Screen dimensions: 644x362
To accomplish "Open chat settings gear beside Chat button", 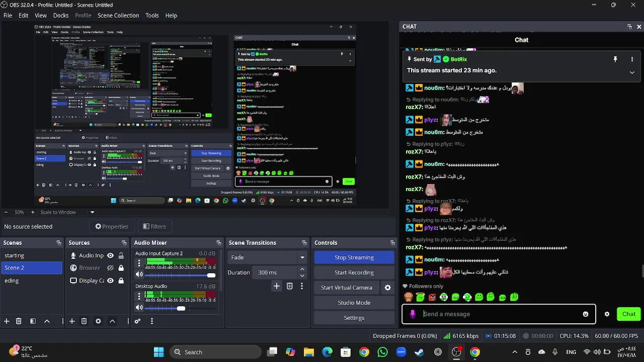I will point(607,314).
